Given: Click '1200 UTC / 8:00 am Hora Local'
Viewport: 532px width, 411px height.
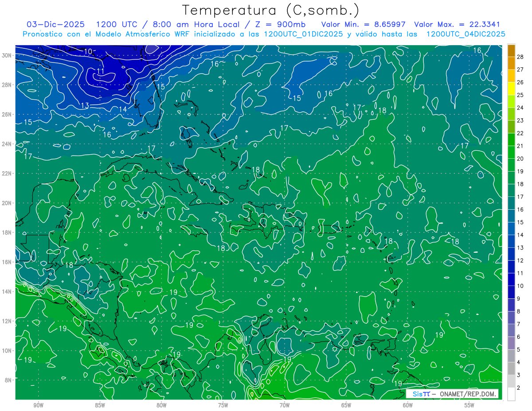Looking at the screenshot, I should 168,24.
